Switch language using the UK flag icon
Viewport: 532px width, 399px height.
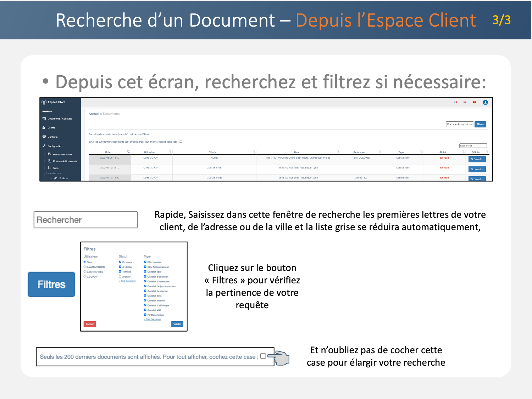[465, 102]
